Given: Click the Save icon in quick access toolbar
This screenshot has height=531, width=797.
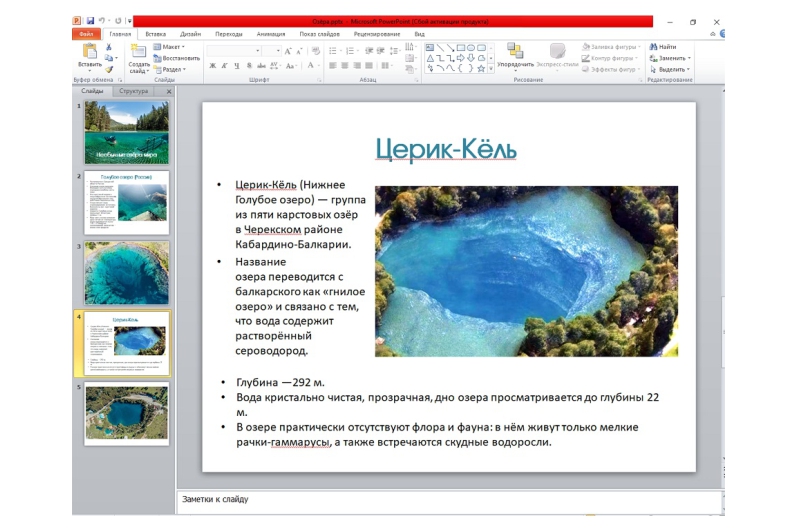Looking at the screenshot, I should click(x=90, y=21).
